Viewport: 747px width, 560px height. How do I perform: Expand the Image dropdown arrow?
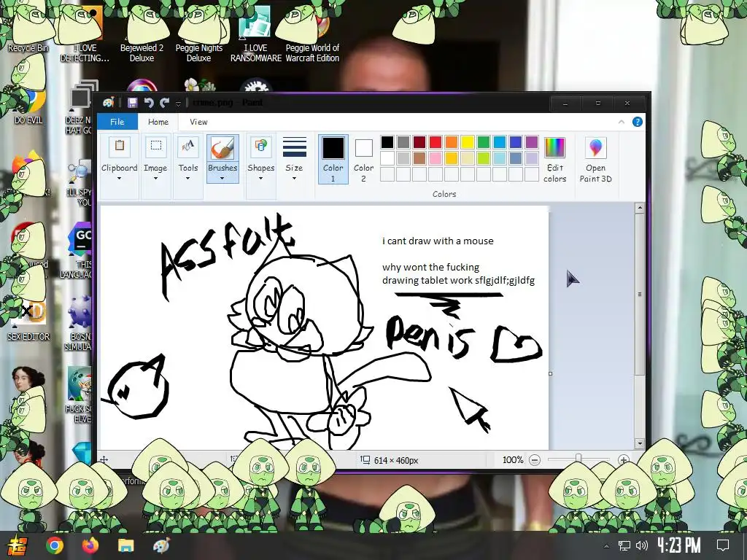[156, 179]
